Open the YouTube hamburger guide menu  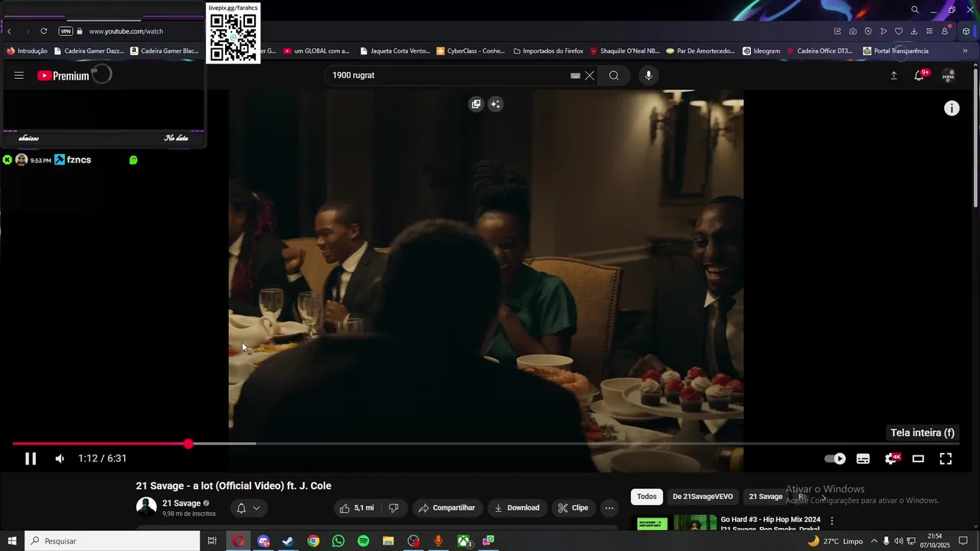(x=19, y=76)
